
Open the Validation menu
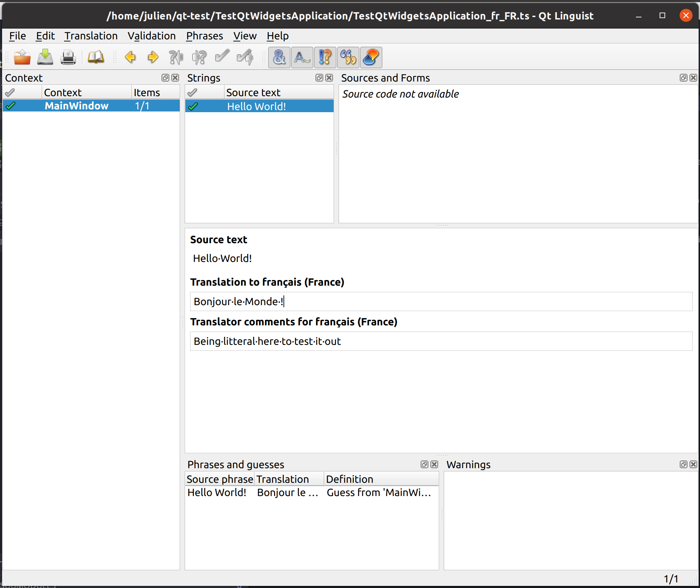[151, 36]
